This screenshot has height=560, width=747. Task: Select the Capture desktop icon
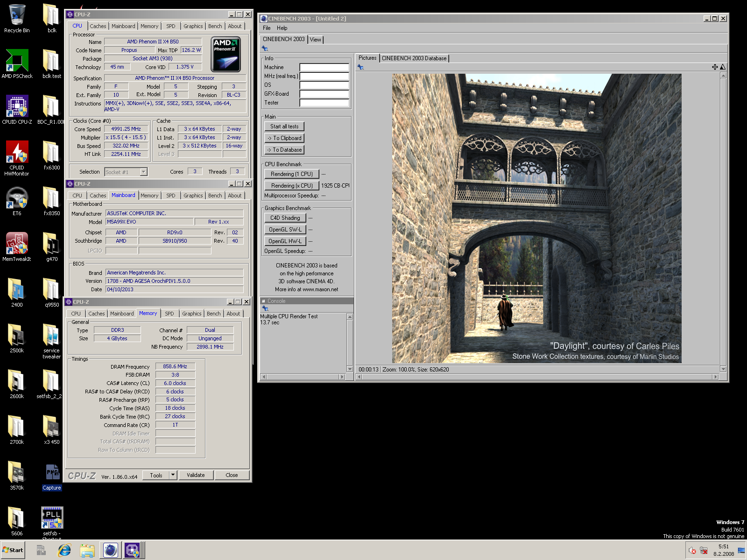(52, 477)
